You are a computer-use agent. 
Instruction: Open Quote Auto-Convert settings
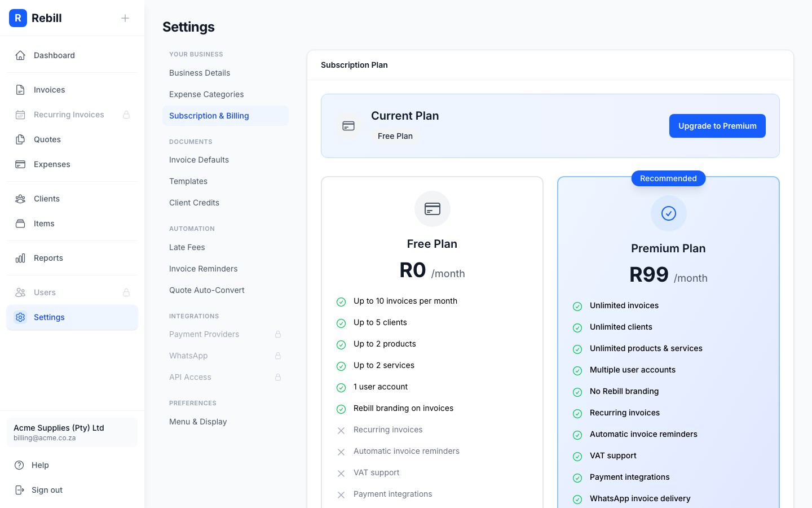(207, 290)
